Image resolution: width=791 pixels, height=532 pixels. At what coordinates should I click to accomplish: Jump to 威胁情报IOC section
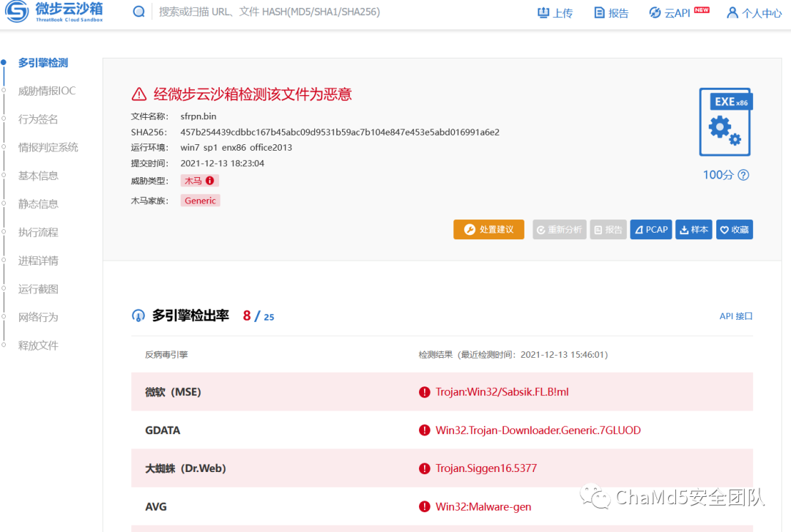(47, 91)
